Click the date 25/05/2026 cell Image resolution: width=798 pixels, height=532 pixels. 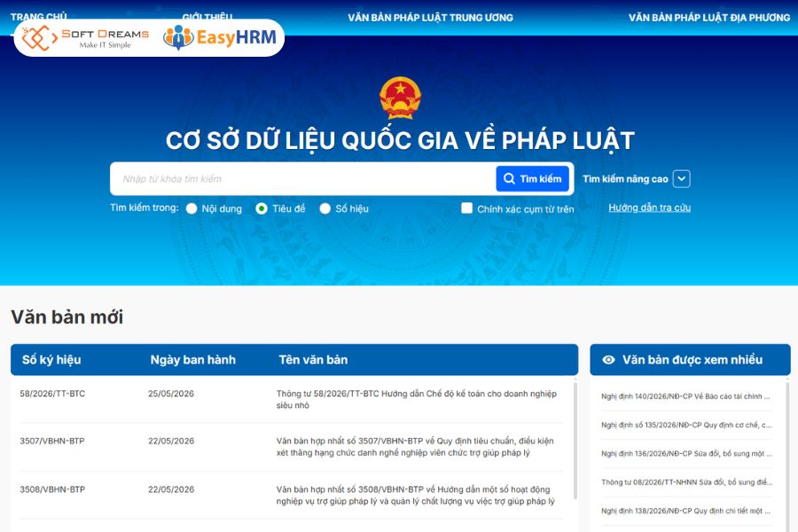coord(171,394)
